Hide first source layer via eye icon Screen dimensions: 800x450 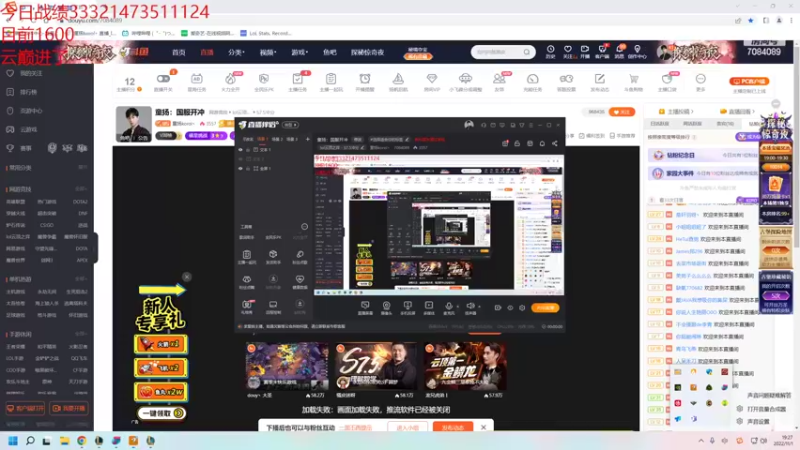(240, 150)
